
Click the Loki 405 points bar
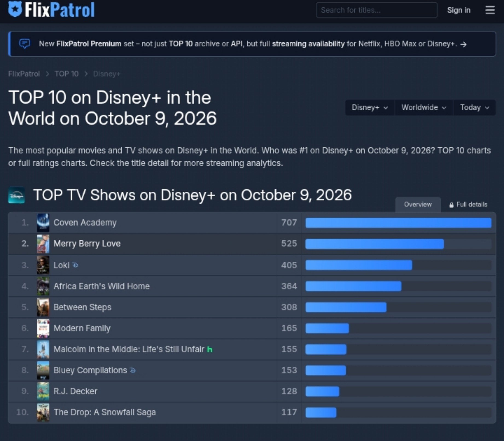coord(359,265)
